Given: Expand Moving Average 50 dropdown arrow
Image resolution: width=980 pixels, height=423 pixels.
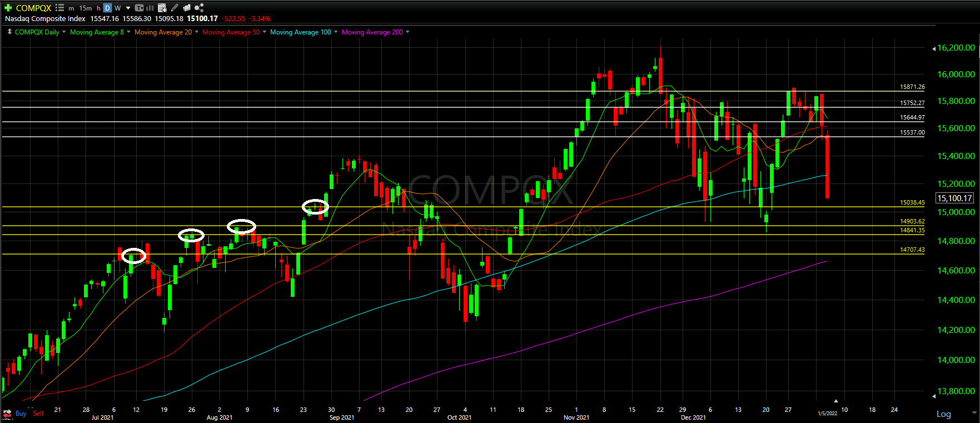Looking at the screenshot, I should pos(264,32).
